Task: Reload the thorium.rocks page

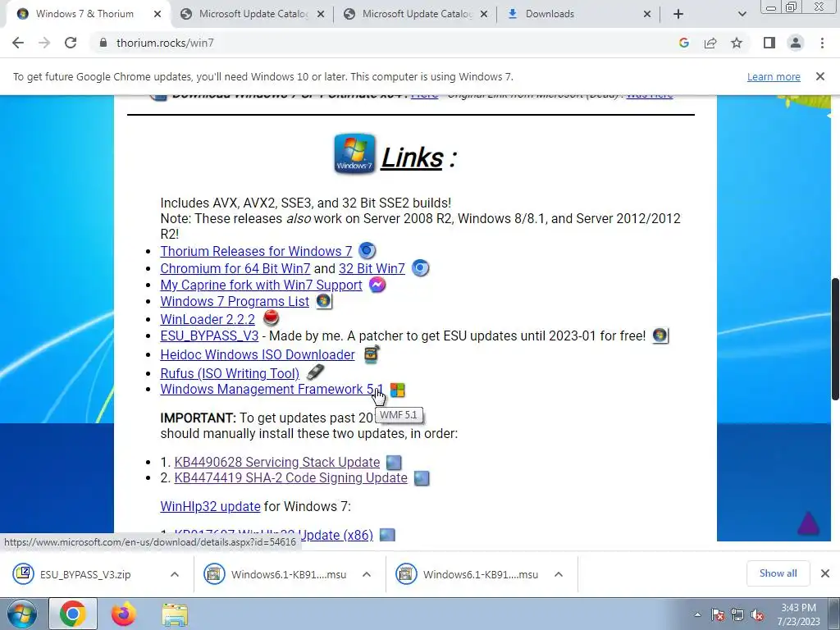Action: [71, 43]
